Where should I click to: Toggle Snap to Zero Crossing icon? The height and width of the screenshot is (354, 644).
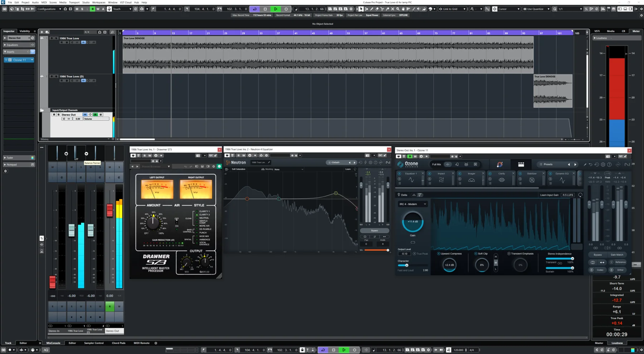487,9
